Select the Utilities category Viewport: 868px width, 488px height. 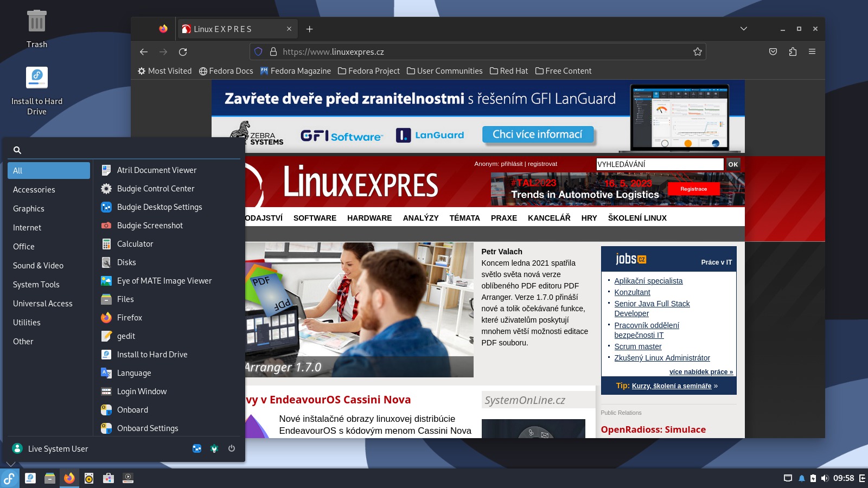pos(49,323)
